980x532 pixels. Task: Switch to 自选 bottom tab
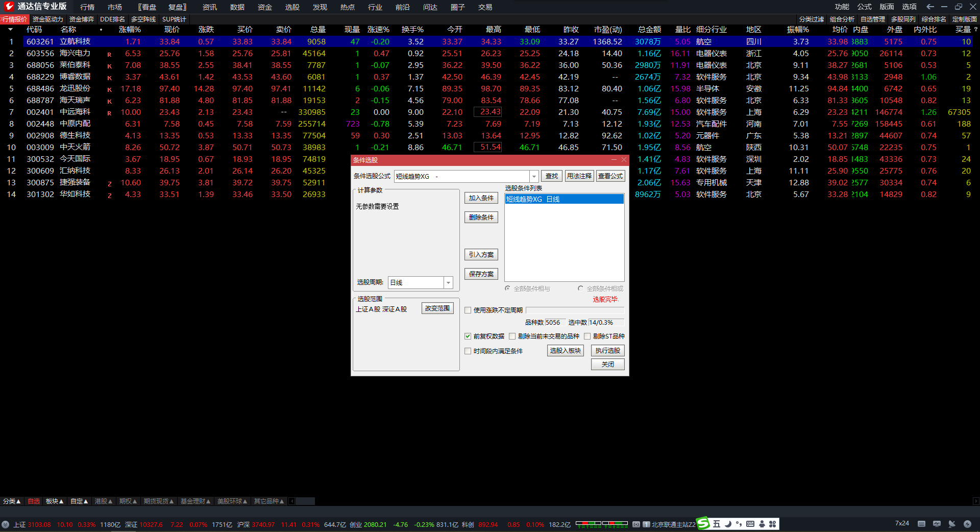(x=34, y=501)
